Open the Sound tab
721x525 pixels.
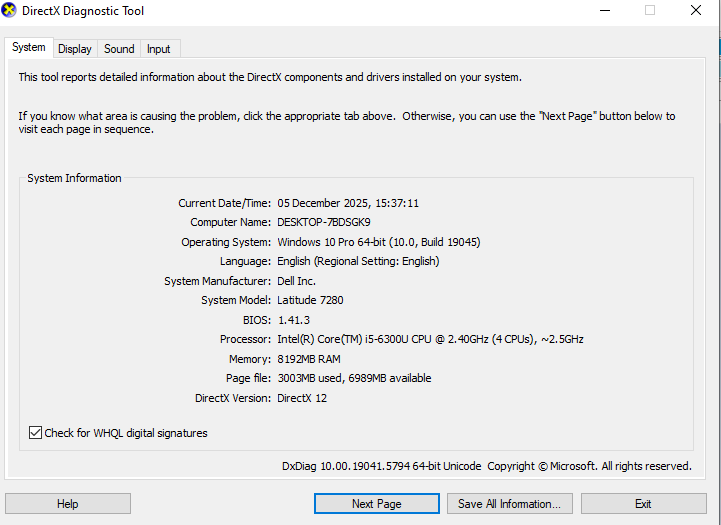(x=119, y=49)
